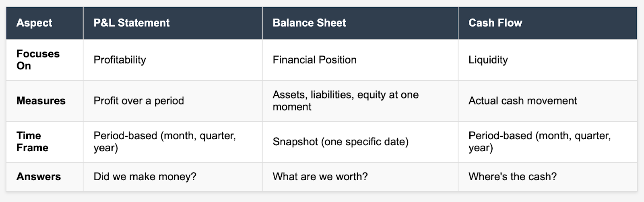Click the Financial Position cell

(x=360, y=60)
